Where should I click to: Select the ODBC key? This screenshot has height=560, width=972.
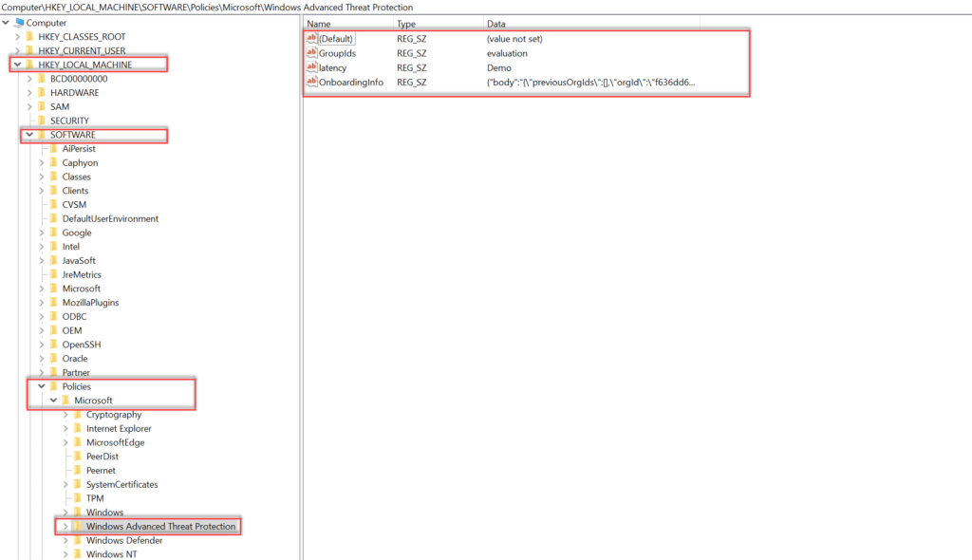coord(74,316)
